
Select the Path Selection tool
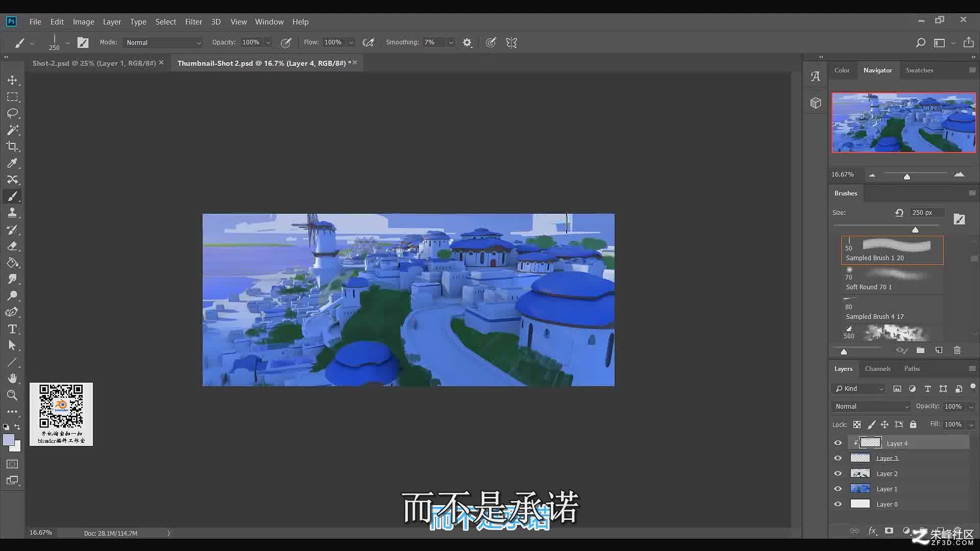12,345
